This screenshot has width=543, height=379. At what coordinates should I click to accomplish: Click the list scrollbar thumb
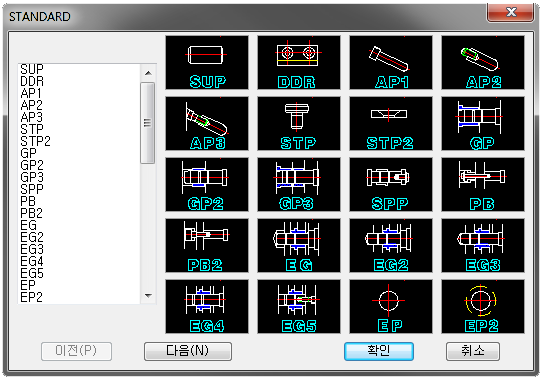pos(148,123)
